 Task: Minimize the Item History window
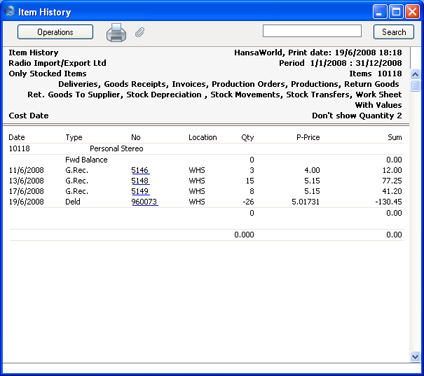379,12
